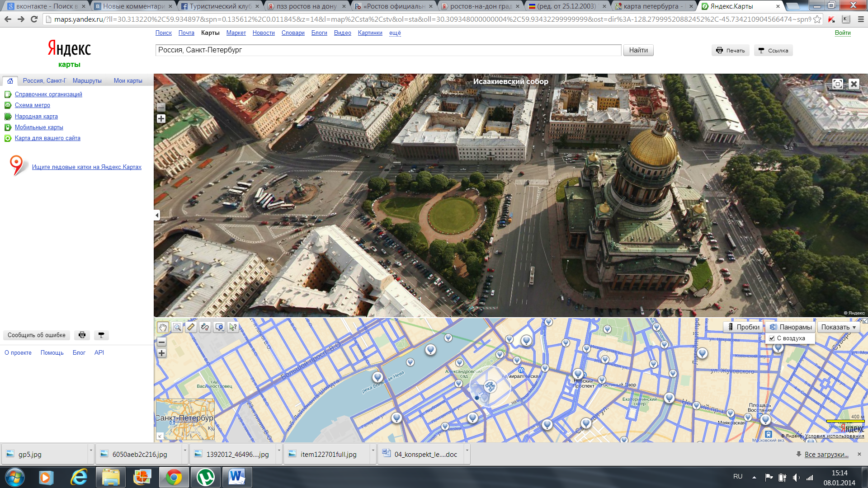Viewport: 868px width, 488px height.
Task: Open Internet Explorer from taskbar
Action: coord(79,477)
